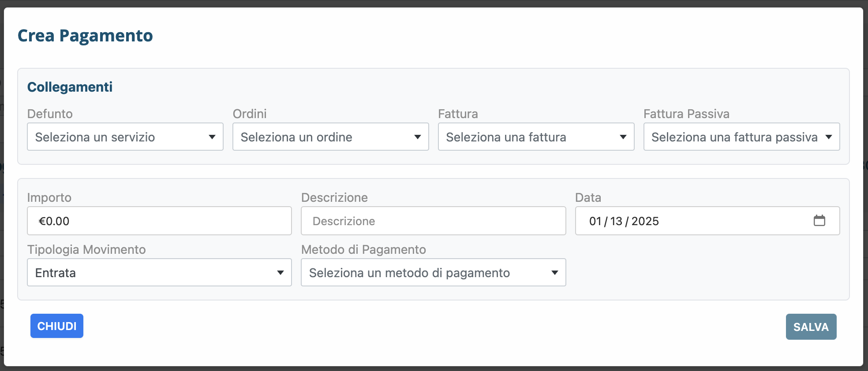
Task: Click the 'Importo' field label text
Action: pos(49,197)
